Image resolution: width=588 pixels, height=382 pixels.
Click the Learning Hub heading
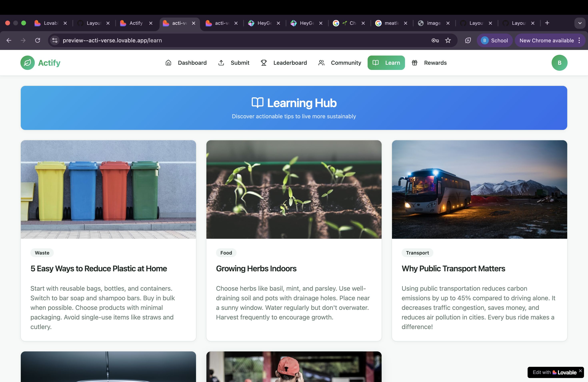(302, 103)
